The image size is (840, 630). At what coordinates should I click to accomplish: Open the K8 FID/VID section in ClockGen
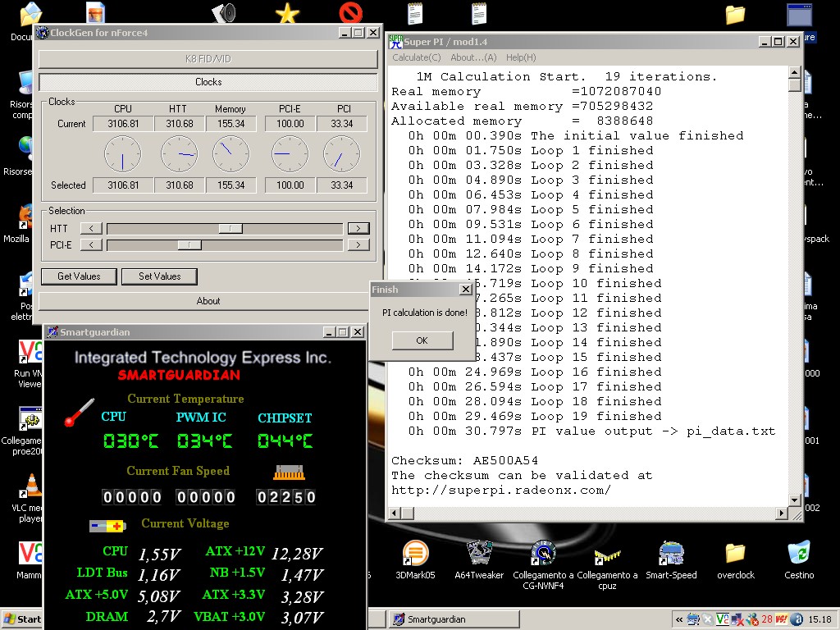[208, 59]
